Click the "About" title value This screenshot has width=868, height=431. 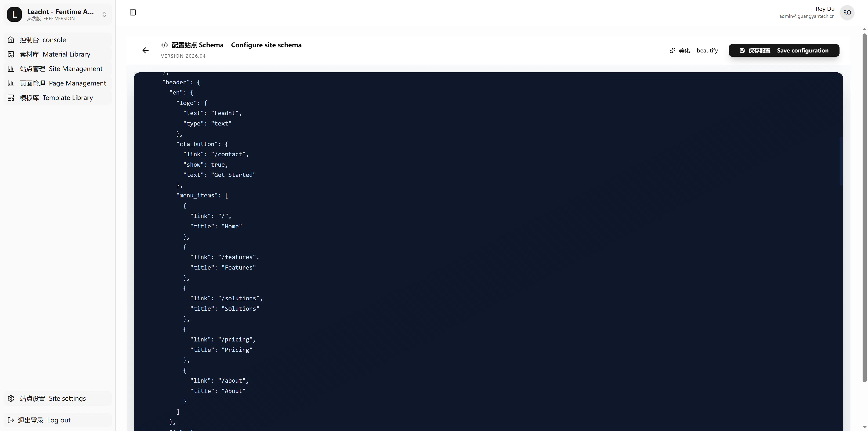click(x=234, y=391)
